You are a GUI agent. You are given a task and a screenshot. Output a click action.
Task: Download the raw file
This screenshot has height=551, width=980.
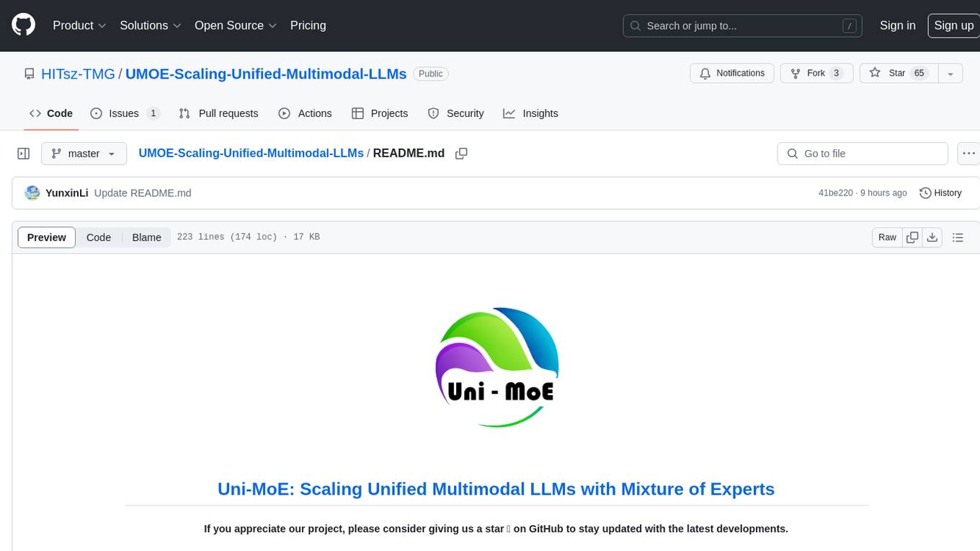click(x=932, y=237)
